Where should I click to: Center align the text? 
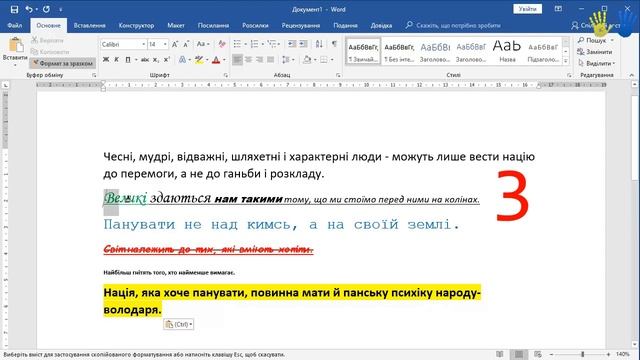[248, 60]
